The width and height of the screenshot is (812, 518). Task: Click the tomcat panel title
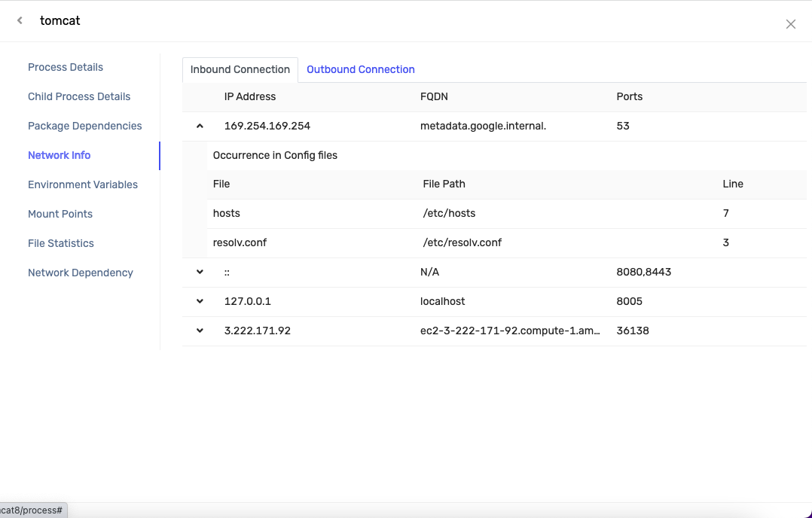(x=60, y=20)
